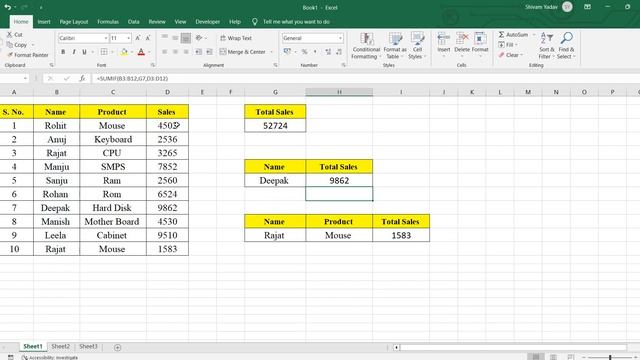Toggle middle vertical alignment
This screenshot has width=640, height=360.
pos(175,38)
